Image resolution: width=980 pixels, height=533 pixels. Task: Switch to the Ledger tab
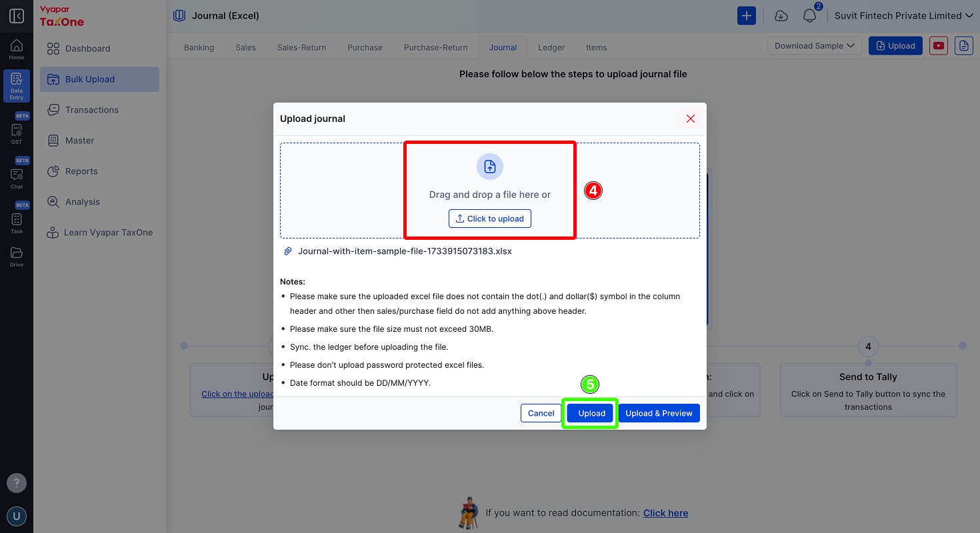pyautogui.click(x=551, y=47)
